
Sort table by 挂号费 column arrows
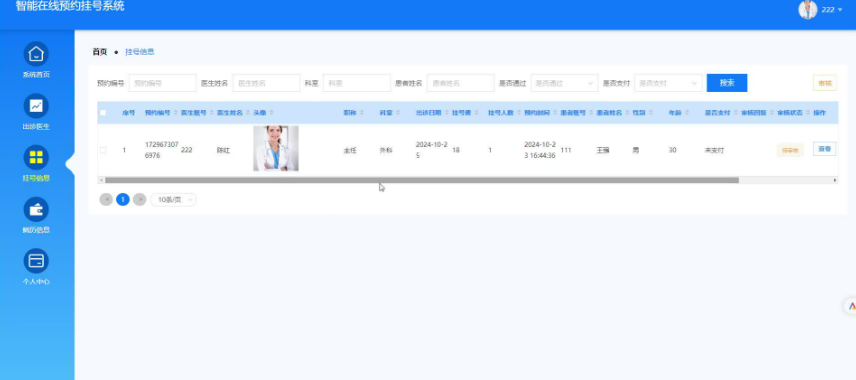477,113
